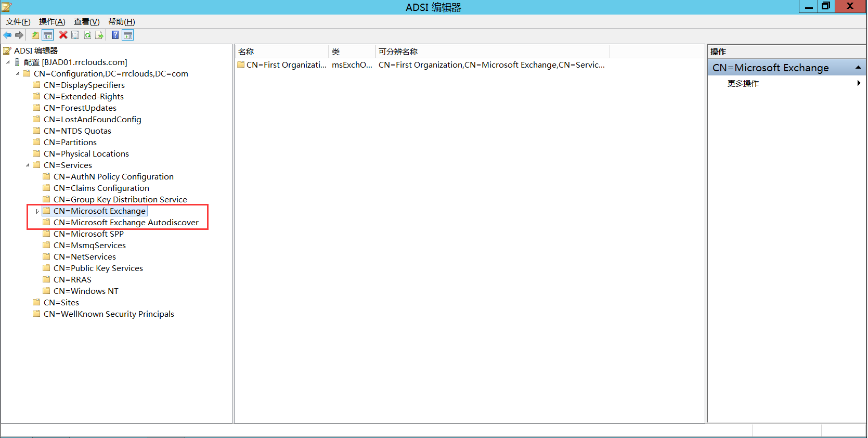Collapse the CN=Configuration,DC=rrclouds tree node
This screenshot has width=868, height=438.
[18, 74]
